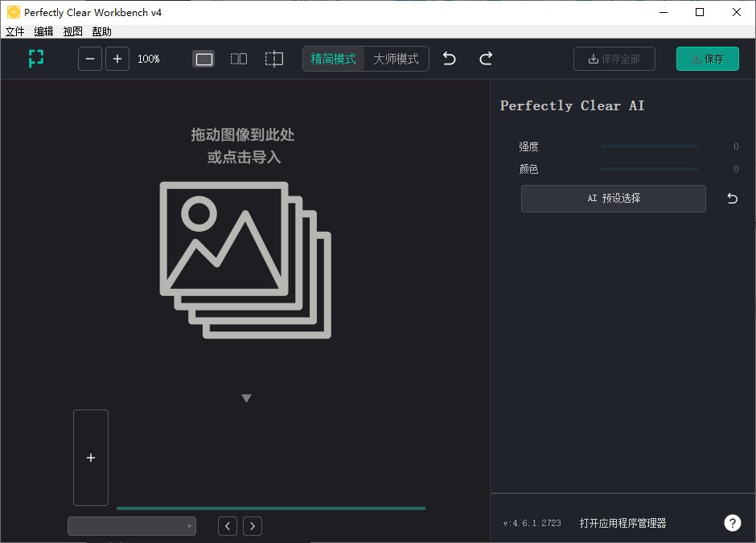
Task: Click the AI 预设选择 button
Action: pyautogui.click(x=613, y=198)
